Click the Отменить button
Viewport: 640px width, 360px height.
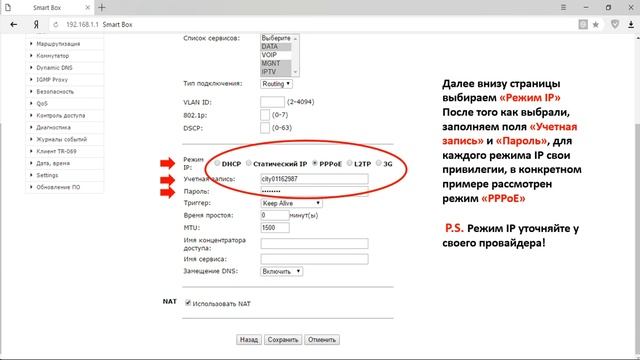(322, 340)
